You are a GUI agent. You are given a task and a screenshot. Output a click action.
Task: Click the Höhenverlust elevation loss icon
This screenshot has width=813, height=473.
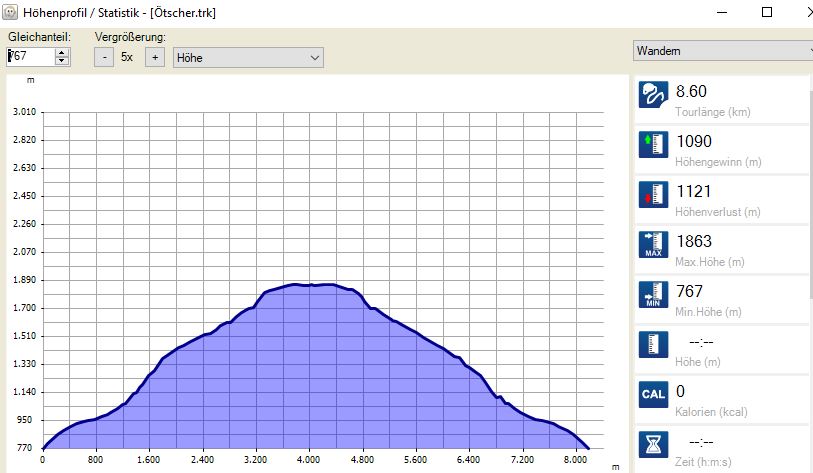click(x=653, y=194)
